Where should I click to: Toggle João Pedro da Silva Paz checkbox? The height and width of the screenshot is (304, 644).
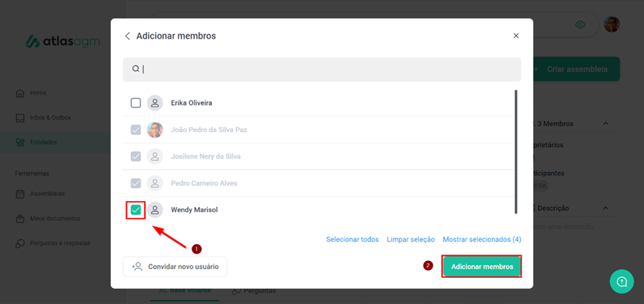pyautogui.click(x=136, y=130)
